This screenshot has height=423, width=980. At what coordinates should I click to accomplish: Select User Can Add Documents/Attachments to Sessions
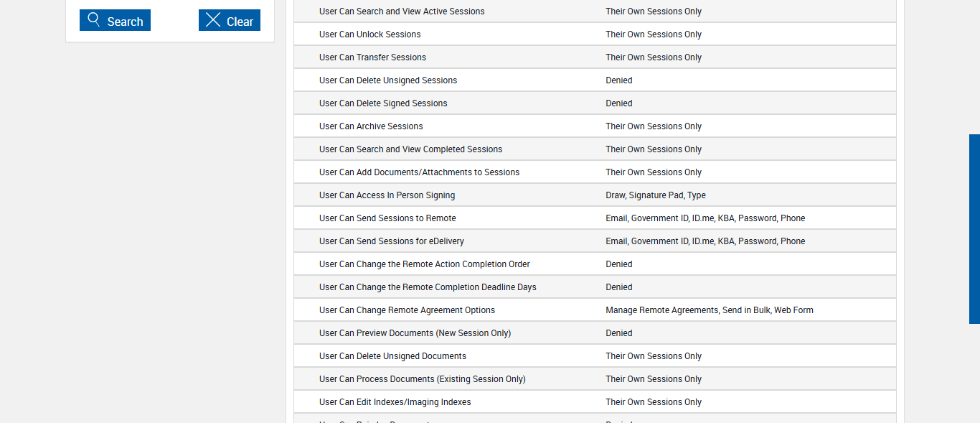419,172
